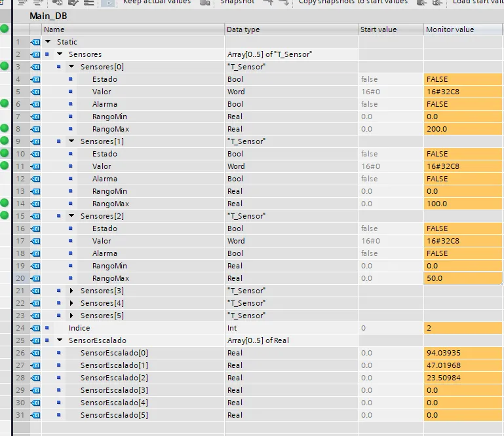504x436 pixels.
Task: Expand the Sensores[3] struct
Action: (x=71, y=291)
